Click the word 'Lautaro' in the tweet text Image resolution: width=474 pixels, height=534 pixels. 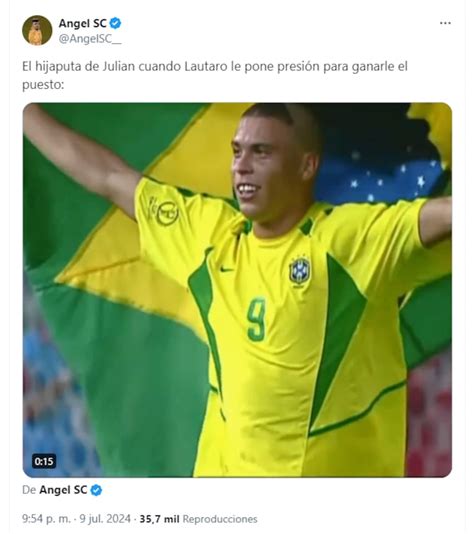pyautogui.click(x=206, y=66)
